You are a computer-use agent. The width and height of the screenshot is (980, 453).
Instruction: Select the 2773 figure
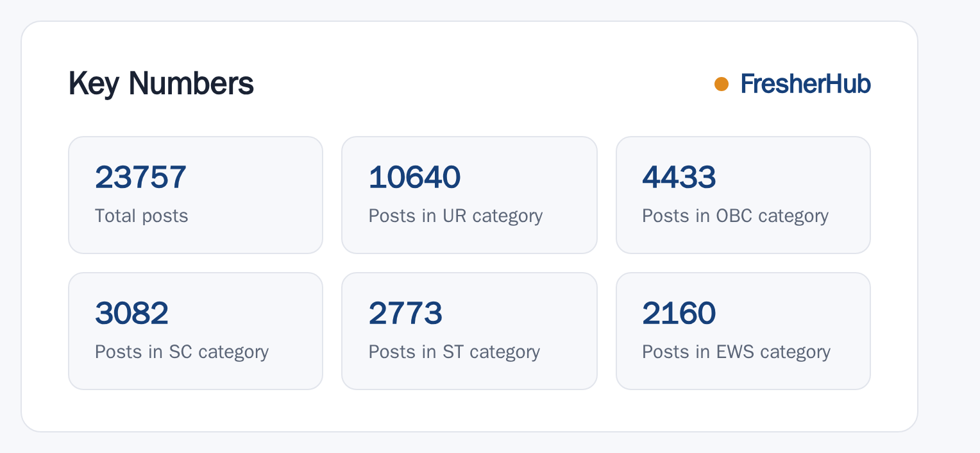click(x=405, y=313)
